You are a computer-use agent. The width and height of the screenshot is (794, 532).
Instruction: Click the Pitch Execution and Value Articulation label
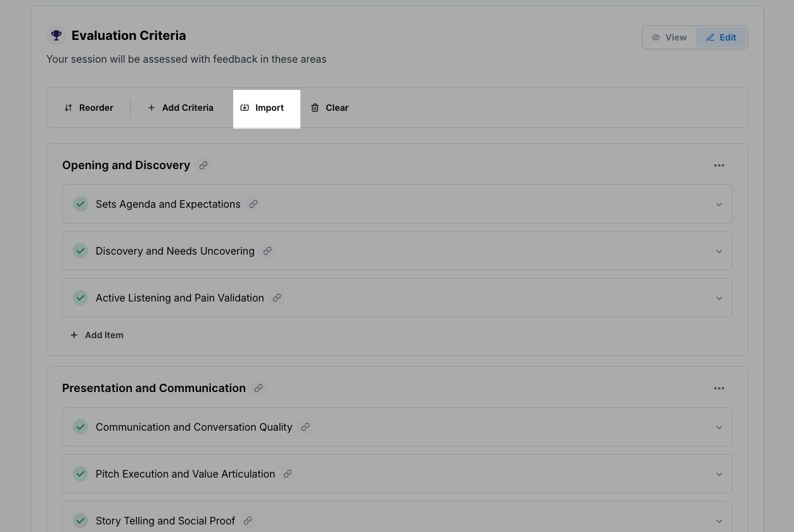point(185,474)
